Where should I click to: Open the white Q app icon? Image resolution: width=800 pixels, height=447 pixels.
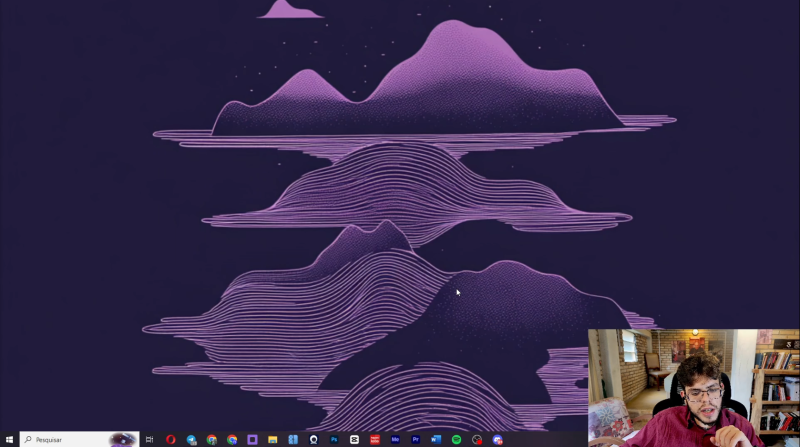coord(314,439)
